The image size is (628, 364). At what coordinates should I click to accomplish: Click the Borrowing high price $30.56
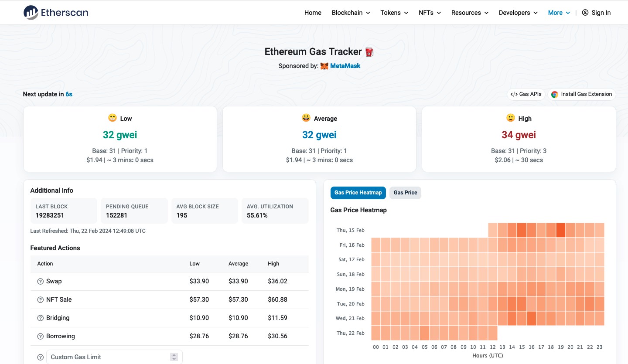tap(277, 336)
